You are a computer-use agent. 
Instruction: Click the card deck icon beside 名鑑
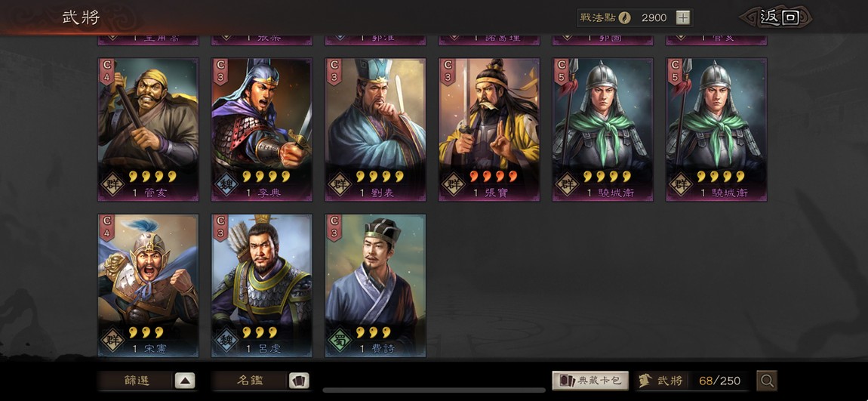pos(299,381)
